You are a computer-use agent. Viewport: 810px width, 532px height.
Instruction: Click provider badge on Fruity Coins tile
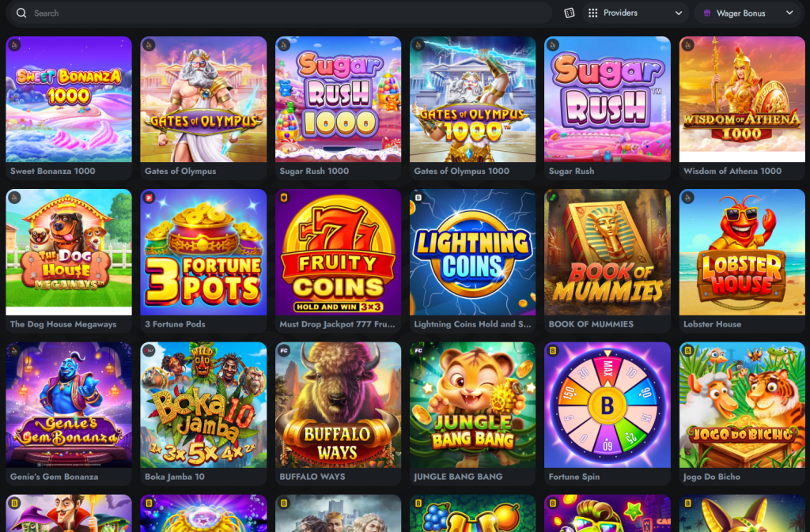pyautogui.click(x=284, y=198)
